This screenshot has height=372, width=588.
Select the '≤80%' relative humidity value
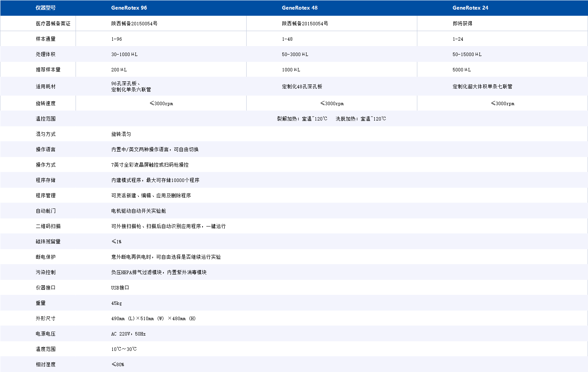pos(118,364)
